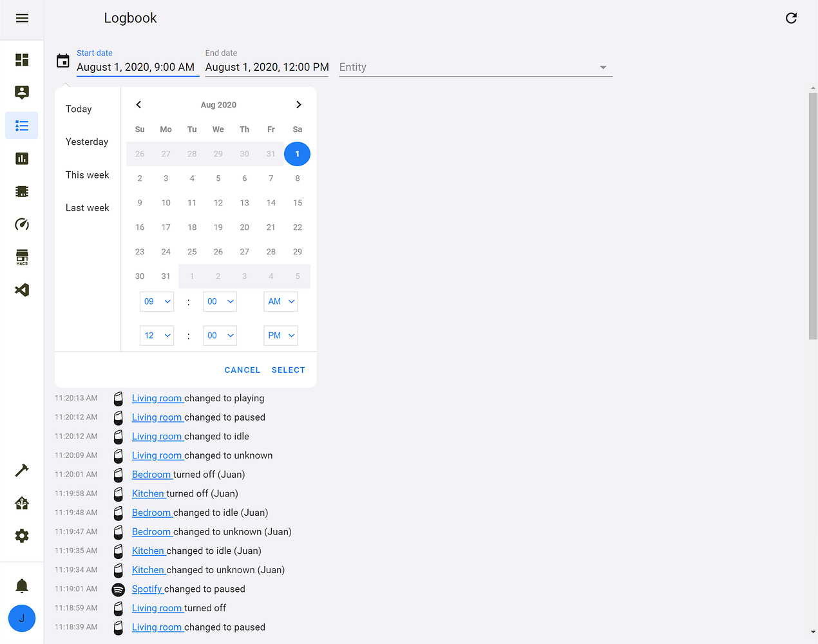Pick August 15 on the calendar

[x=297, y=202]
